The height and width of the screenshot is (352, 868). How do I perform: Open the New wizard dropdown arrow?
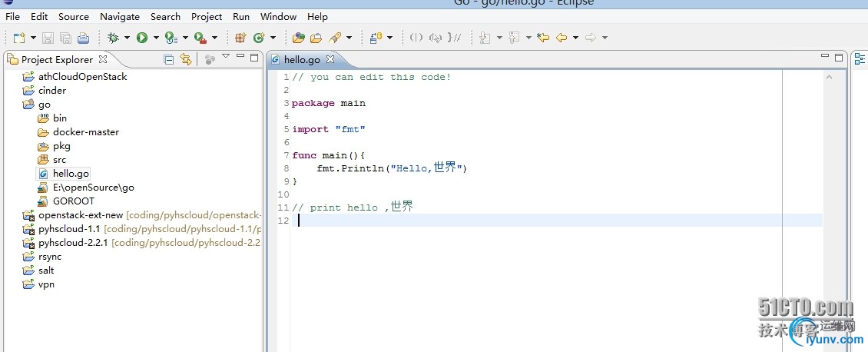(x=33, y=38)
